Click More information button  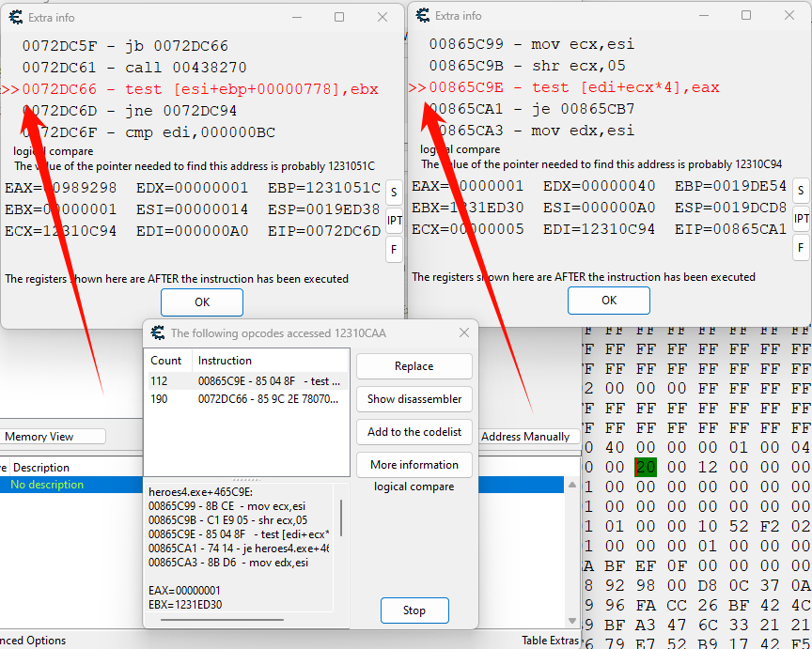414,465
